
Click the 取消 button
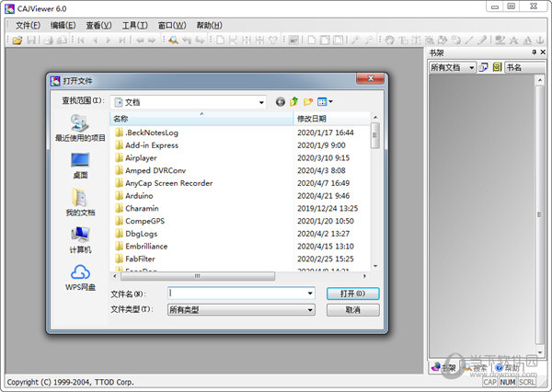pos(352,310)
